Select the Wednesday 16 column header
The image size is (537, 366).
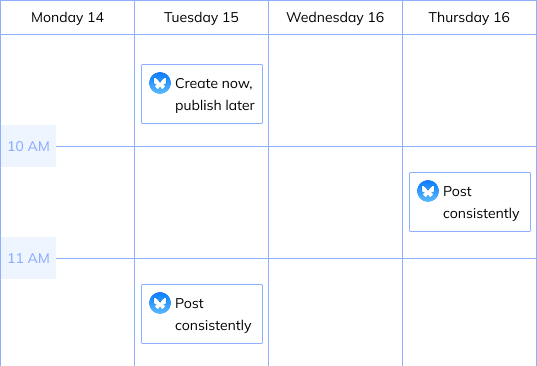pyautogui.click(x=335, y=17)
